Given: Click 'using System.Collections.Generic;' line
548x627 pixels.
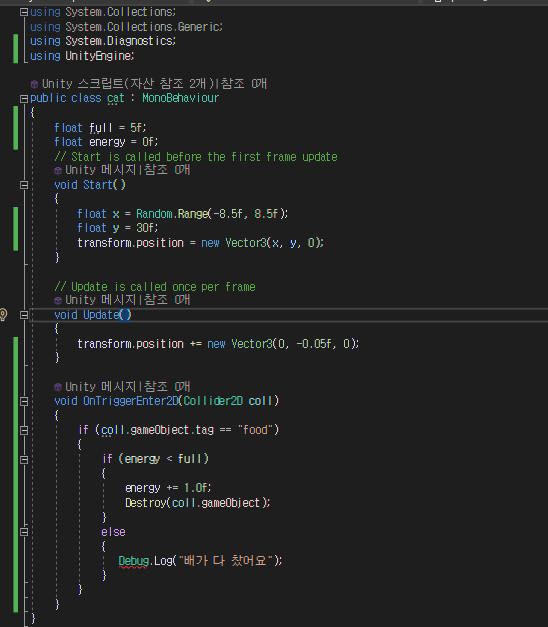Looking at the screenshot, I should coord(126,27).
